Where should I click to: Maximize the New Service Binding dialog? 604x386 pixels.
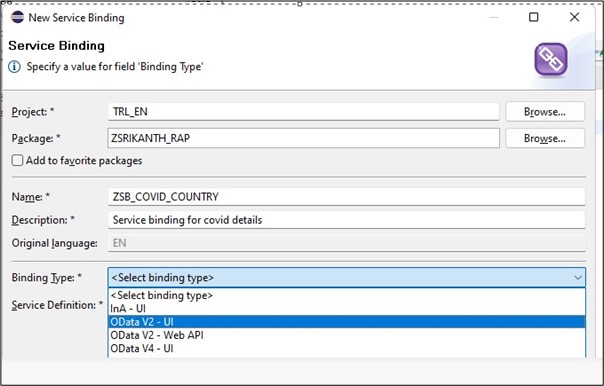tap(534, 17)
